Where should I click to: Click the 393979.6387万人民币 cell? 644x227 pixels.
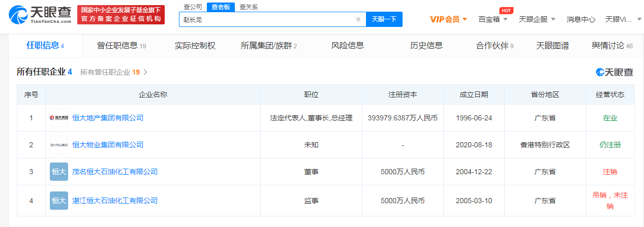click(x=403, y=118)
